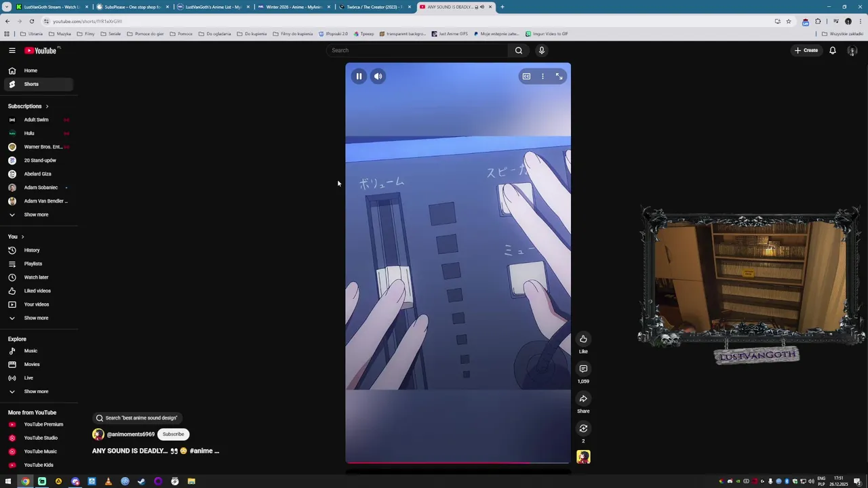Pause the Short video
This screenshot has height=488, width=868.
tap(359, 76)
